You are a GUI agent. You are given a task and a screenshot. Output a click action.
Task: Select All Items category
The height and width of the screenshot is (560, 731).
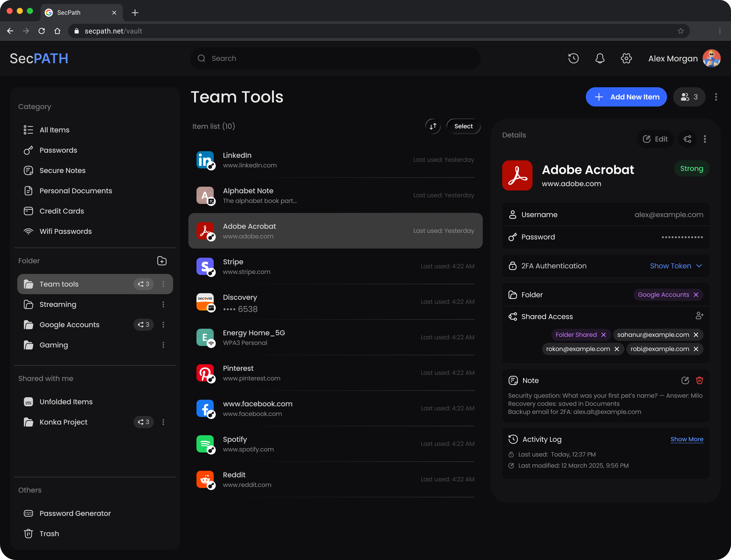point(95,130)
